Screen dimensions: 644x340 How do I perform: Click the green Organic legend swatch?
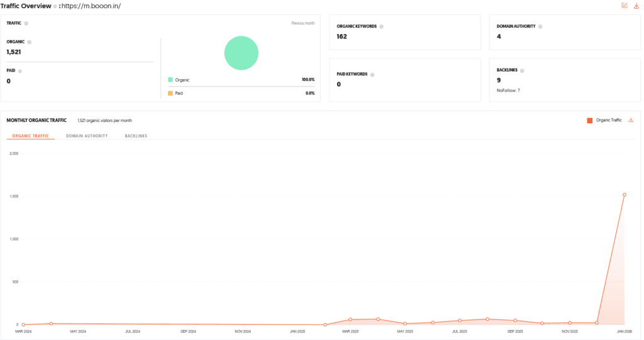click(170, 80)
